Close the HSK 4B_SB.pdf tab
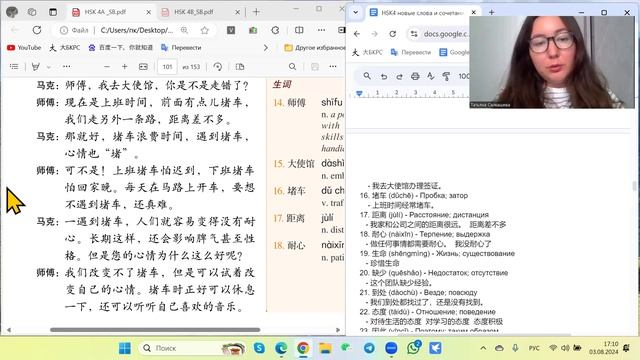 click(x=237, y=12)
